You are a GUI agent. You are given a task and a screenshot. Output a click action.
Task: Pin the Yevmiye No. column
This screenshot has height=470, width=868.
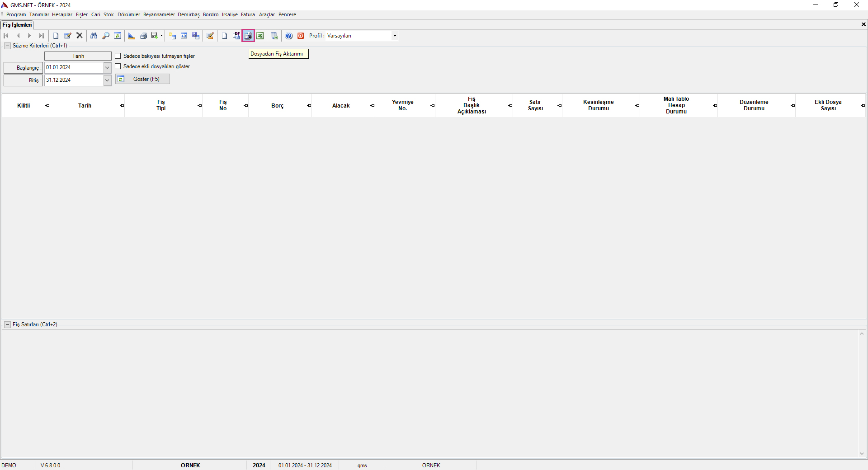[433, 106]
